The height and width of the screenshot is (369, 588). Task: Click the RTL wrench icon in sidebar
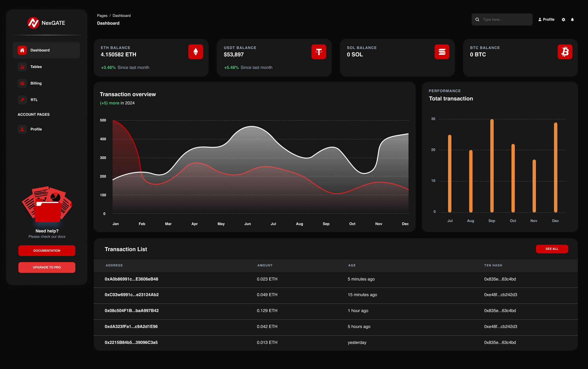(22, 100)
